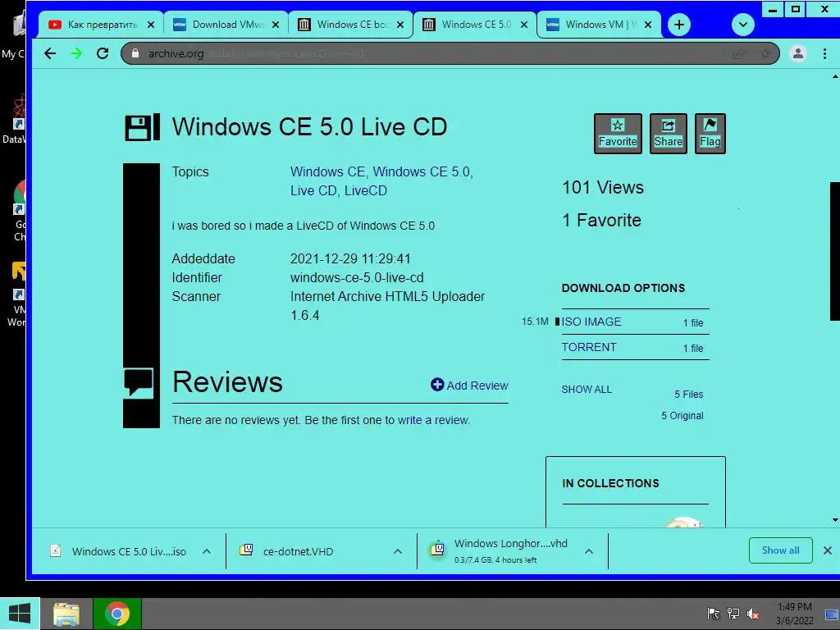Screen dimensions: 840x630
Task: Close the YouTube tab
Action: pyautogui.click(x=151, y=25)
